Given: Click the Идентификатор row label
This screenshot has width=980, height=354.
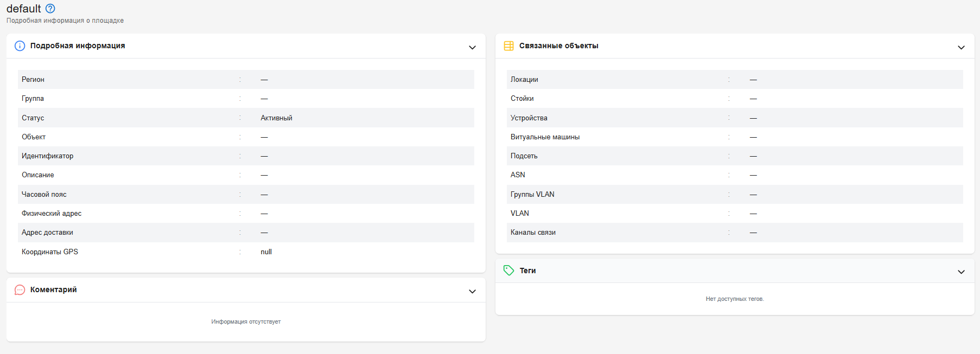Looking at the screenshot, I should coord(48,156).
